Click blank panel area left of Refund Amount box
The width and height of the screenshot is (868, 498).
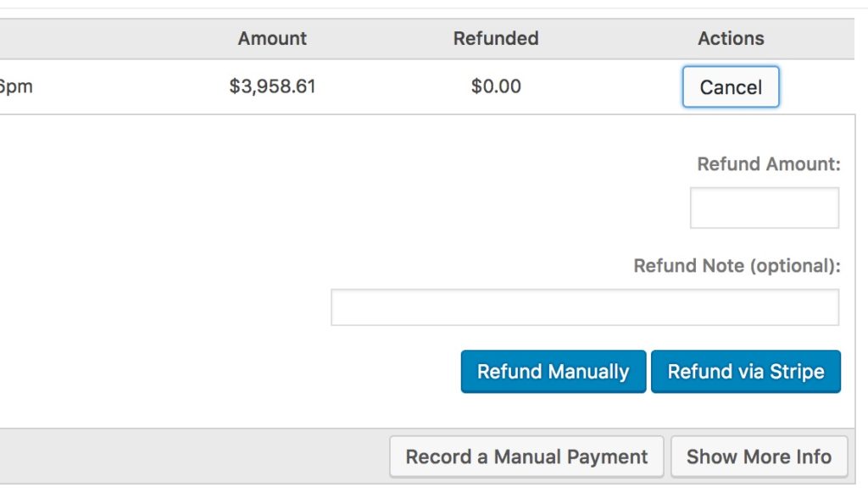pyautogui.click(x=424, y=208)
